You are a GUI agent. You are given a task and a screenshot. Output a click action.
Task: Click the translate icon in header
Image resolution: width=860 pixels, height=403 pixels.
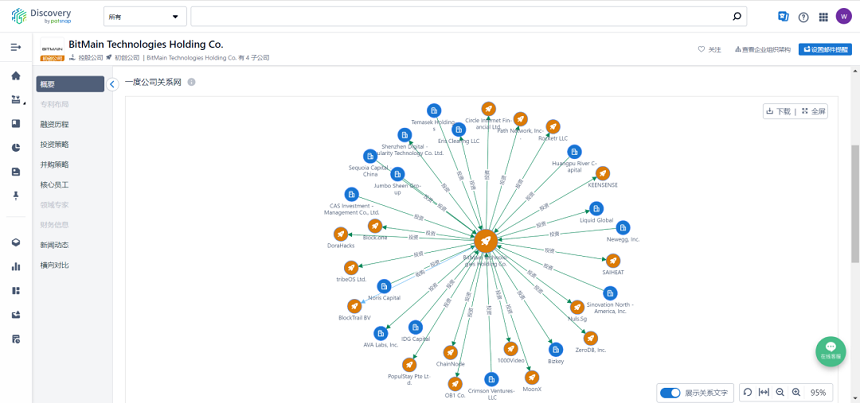click(783, 17)
